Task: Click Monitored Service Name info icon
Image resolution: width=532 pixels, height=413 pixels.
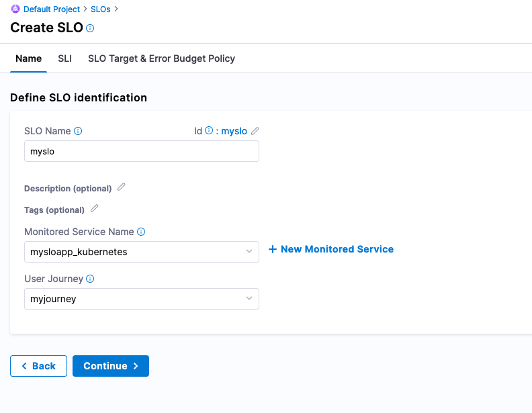Action: pos(141,232)
